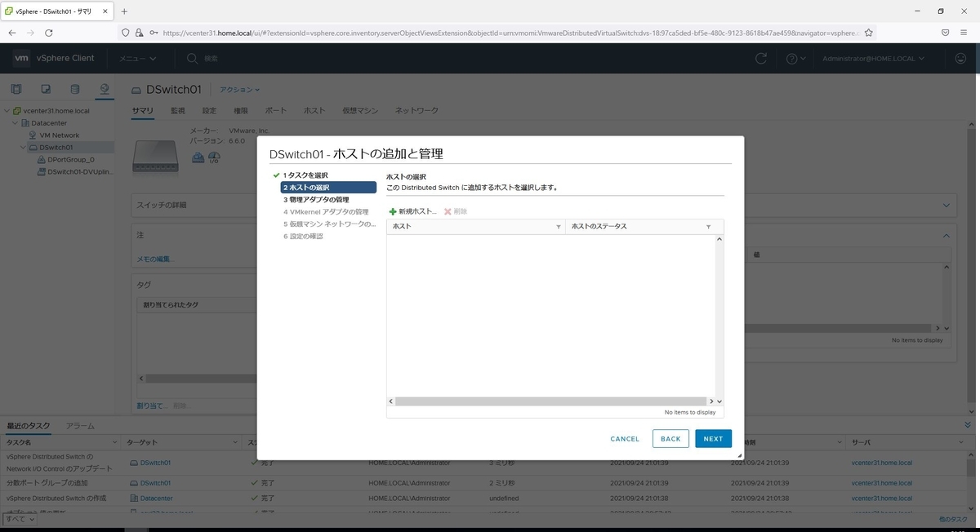Open a new browser tab with plus
The width and height of the screenshot is (980, 532).
point(125,11)
